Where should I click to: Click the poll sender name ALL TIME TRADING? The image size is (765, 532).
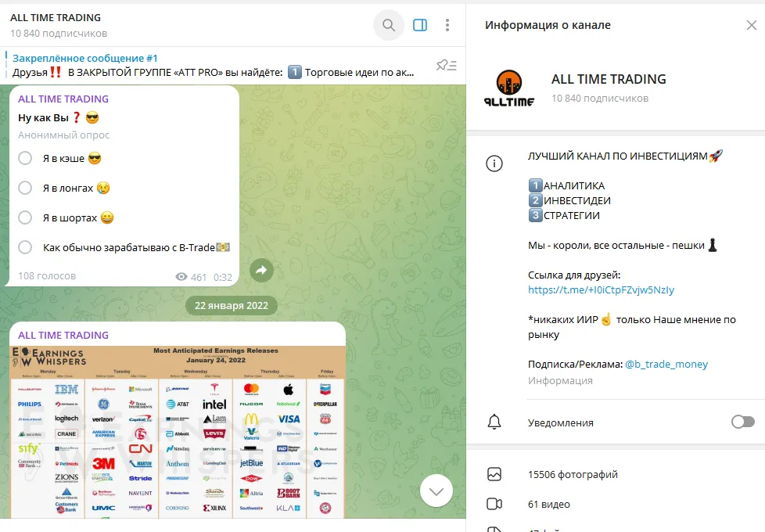click(63, 99)
